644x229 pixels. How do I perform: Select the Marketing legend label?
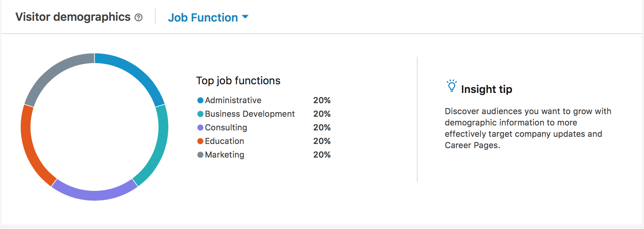click(x=224, y=155)
